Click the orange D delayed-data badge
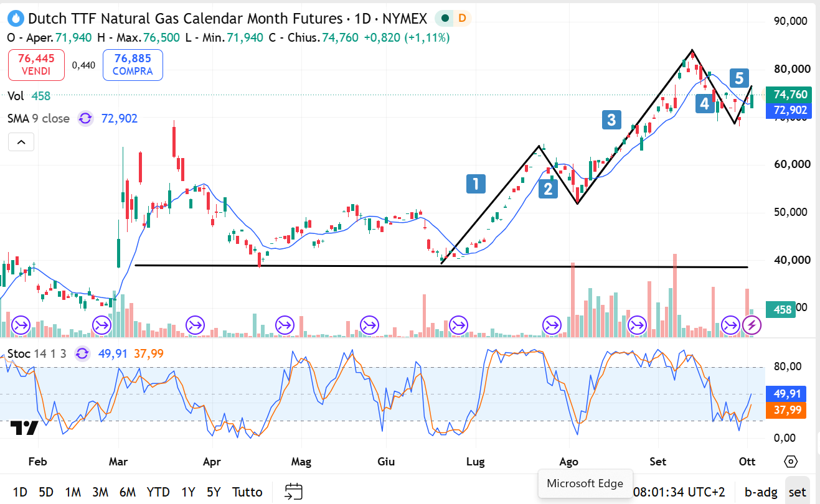 point(462,19)
